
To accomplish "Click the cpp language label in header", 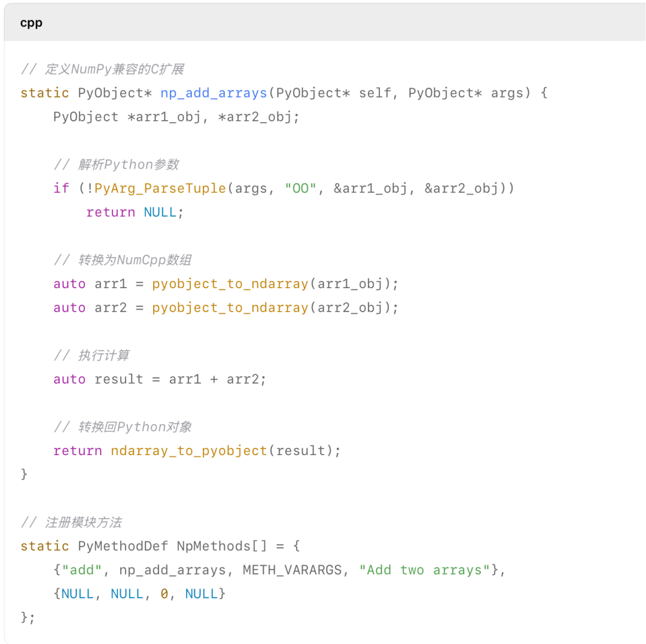I will coord(31,23).
